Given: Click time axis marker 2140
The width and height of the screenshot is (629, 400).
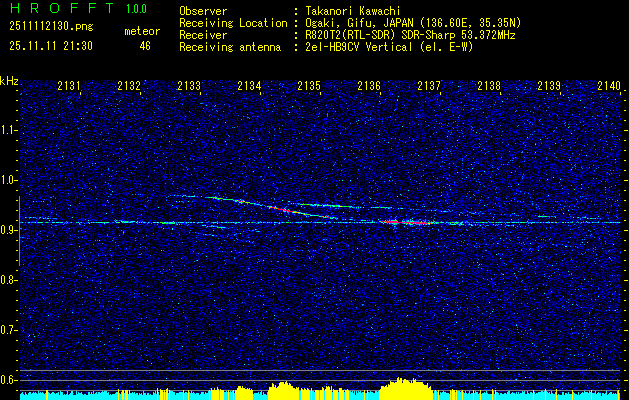Looking at the screenshot, I should click(609, 85).
